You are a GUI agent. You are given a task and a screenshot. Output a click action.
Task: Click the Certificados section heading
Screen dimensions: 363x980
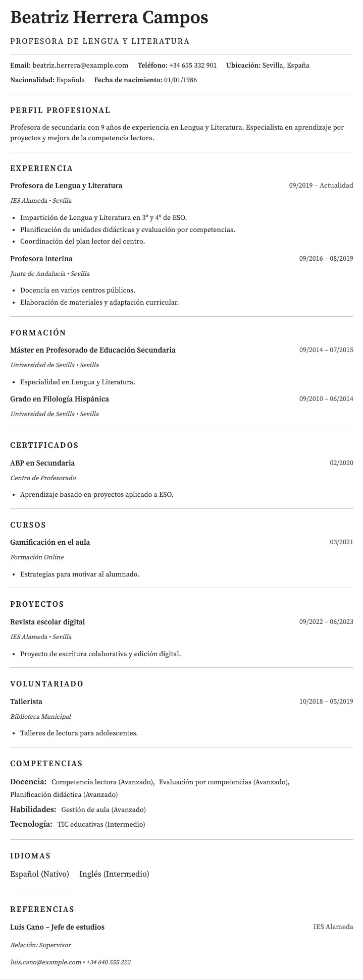click(x=44, y=445)
